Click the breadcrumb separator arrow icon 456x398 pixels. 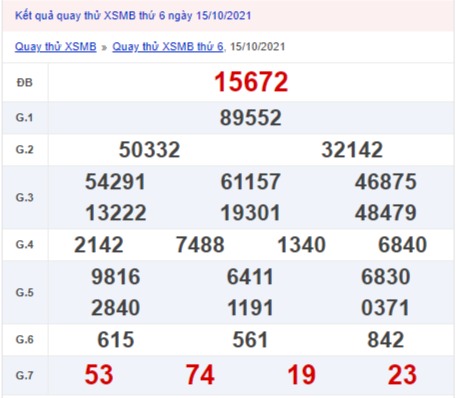(104, 48)
